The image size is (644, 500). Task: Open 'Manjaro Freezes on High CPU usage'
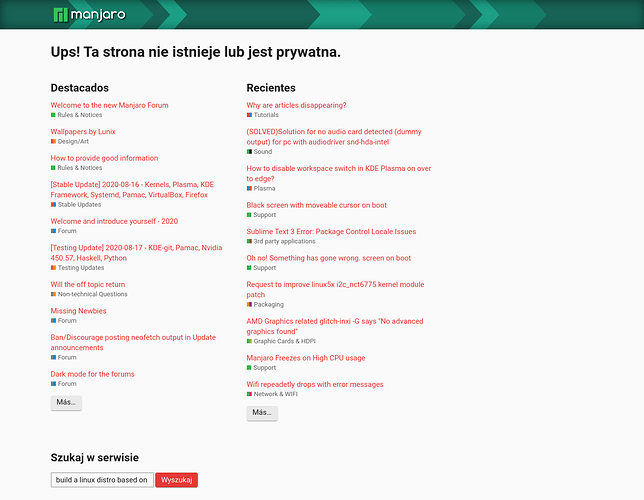point(306,358)
